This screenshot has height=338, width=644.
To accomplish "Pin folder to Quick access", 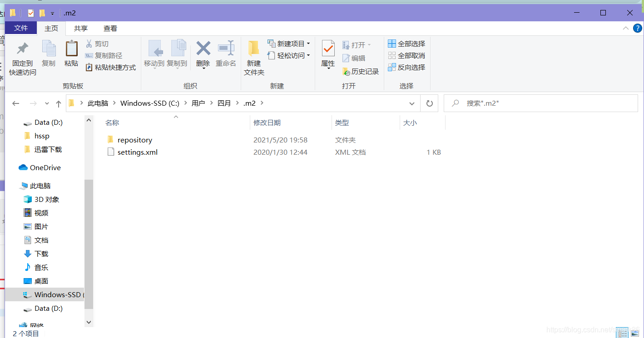I will pos(23,58).
